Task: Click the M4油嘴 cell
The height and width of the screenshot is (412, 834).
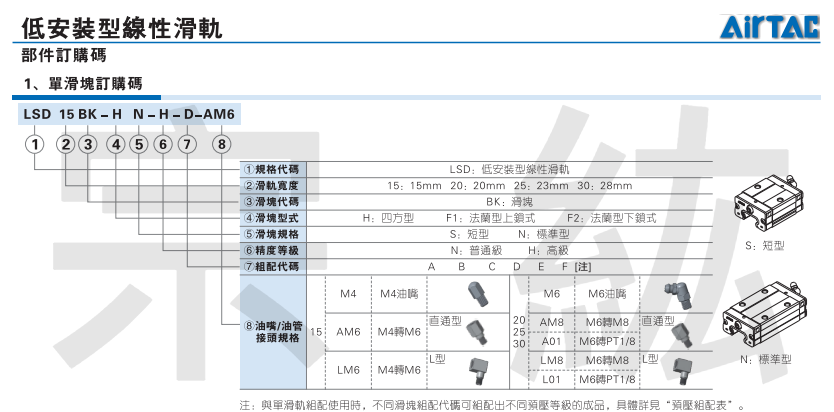Action: click(399, 293)
